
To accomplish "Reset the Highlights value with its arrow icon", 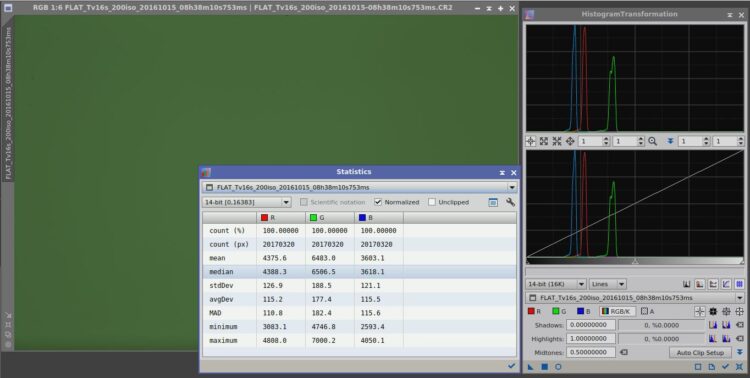I will pyautogui.click(x=739, y=339).
